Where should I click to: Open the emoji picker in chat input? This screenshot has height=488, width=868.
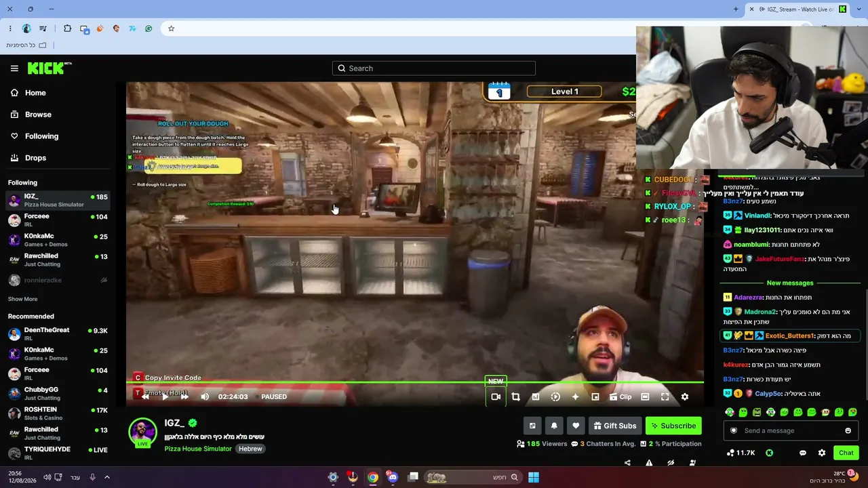point(848,431)
